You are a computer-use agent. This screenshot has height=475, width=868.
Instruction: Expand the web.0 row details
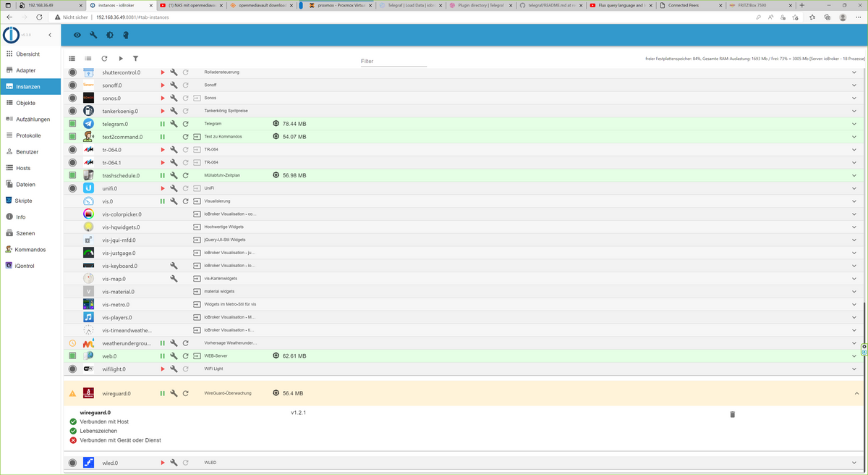coord(854,356)
